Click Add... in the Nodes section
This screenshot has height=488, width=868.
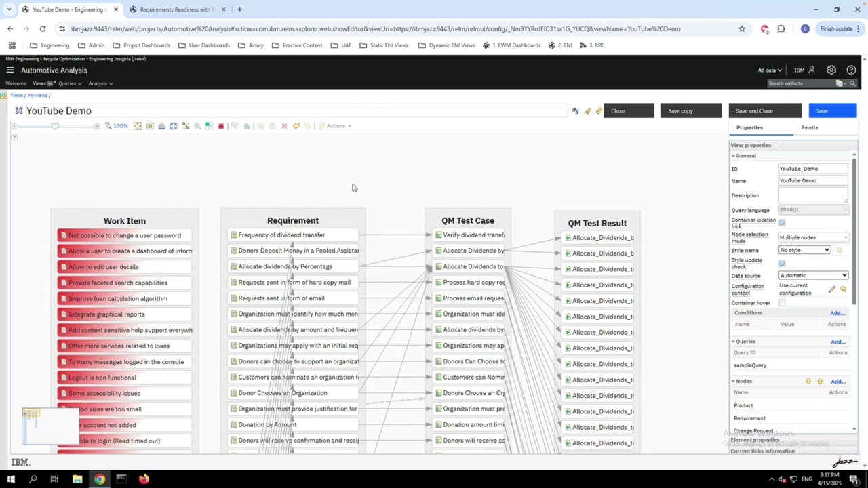coord(838,382)
